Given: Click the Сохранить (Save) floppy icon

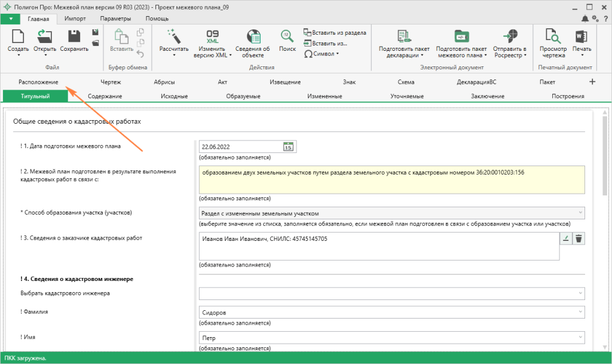Looking at the screenshot, I should click(x=74, y=36).
